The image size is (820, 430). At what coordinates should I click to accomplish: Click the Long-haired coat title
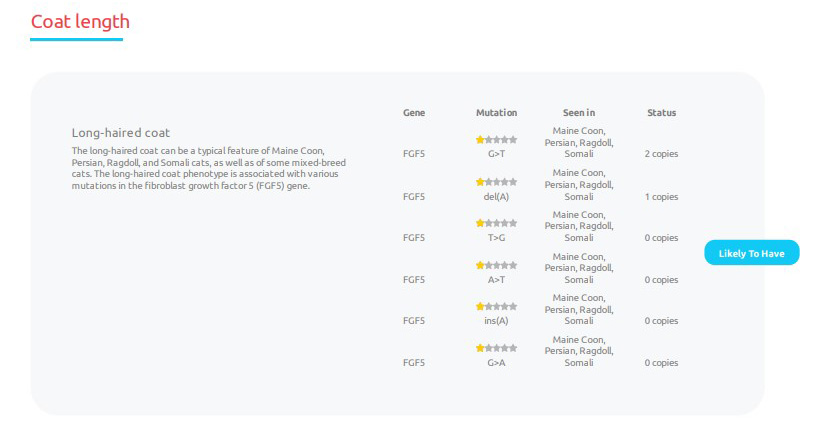pos(121,133)
